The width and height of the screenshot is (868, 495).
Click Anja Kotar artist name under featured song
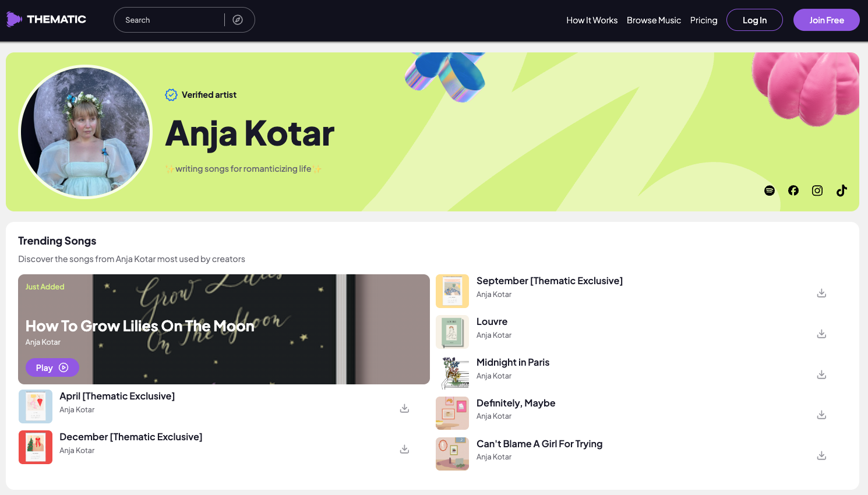tap(43, 342)
